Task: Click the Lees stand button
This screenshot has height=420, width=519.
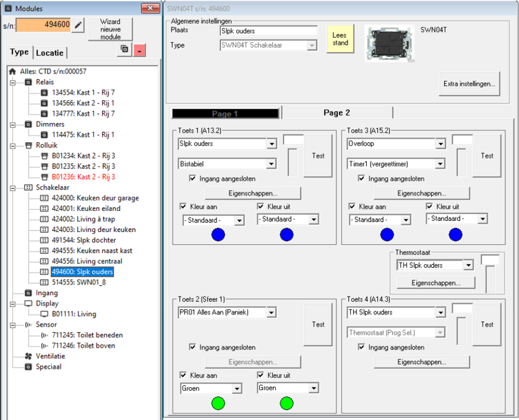Action: 340,39
